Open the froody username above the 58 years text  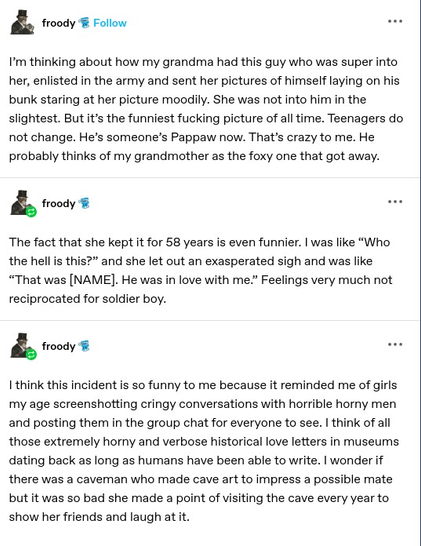59,204
